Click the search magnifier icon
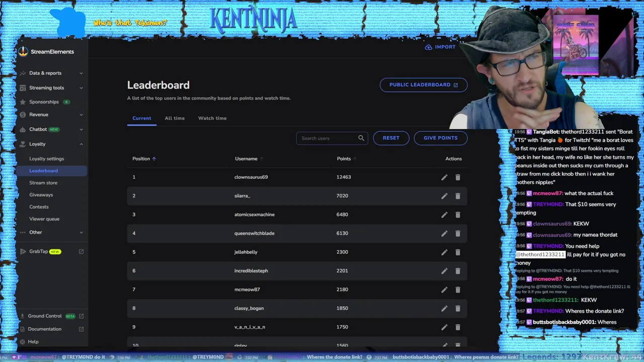 coord(361,138)
